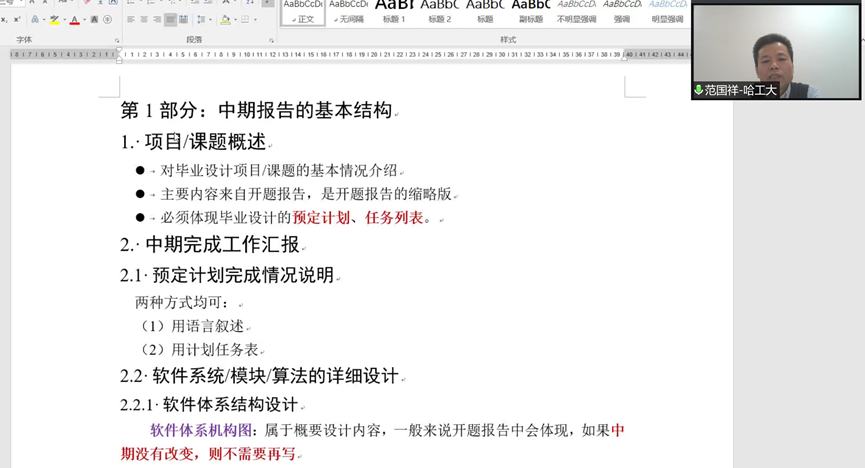The width and height of the screenshot is (865, 468).
Task: Click the distributed alignment icon
Action: tap(183, 19)
